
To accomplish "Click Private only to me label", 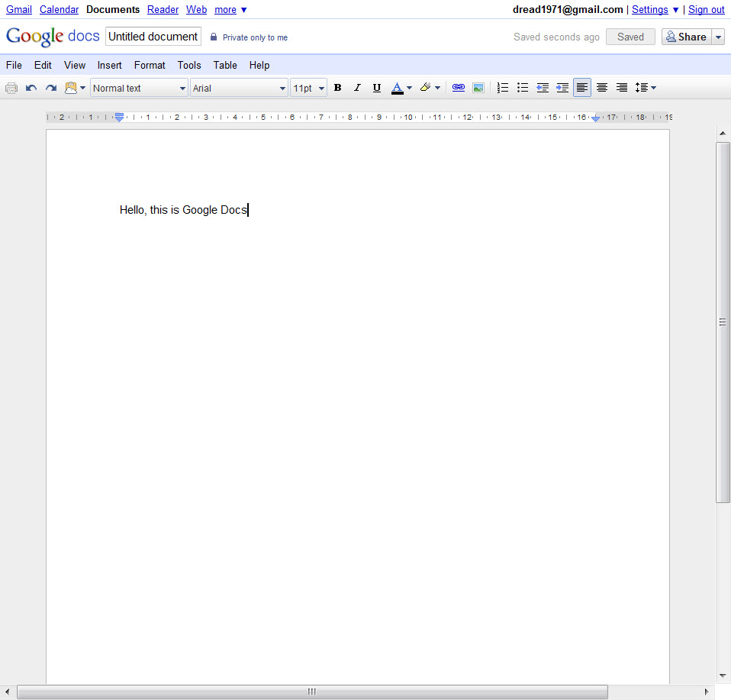I will (255, 37).
